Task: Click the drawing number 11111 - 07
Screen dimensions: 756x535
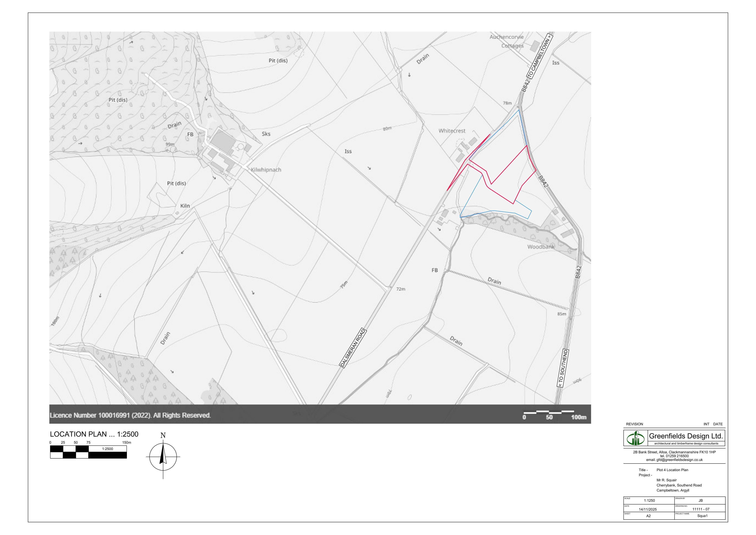Action: [x=701, y=509]
